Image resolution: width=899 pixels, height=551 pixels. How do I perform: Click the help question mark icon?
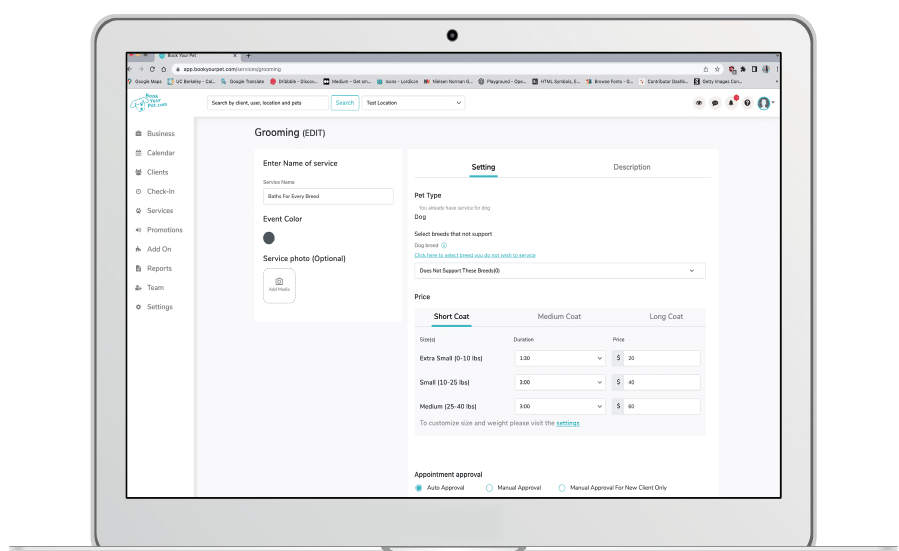point(747,103)
